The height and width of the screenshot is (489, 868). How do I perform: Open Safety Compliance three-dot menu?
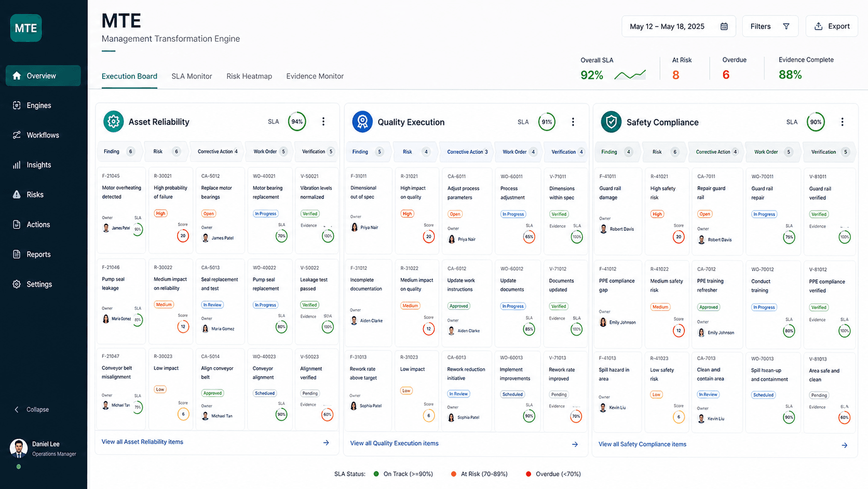point(843,122)
